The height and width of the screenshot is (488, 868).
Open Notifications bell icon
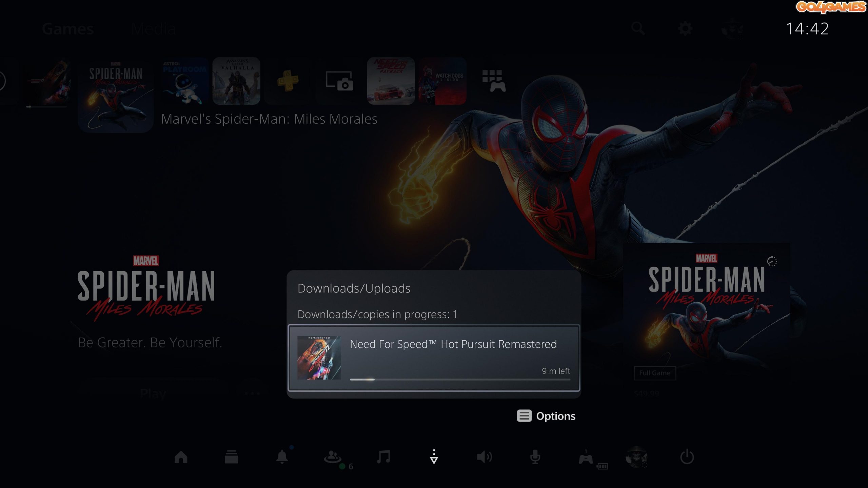[x=282, y=457]
